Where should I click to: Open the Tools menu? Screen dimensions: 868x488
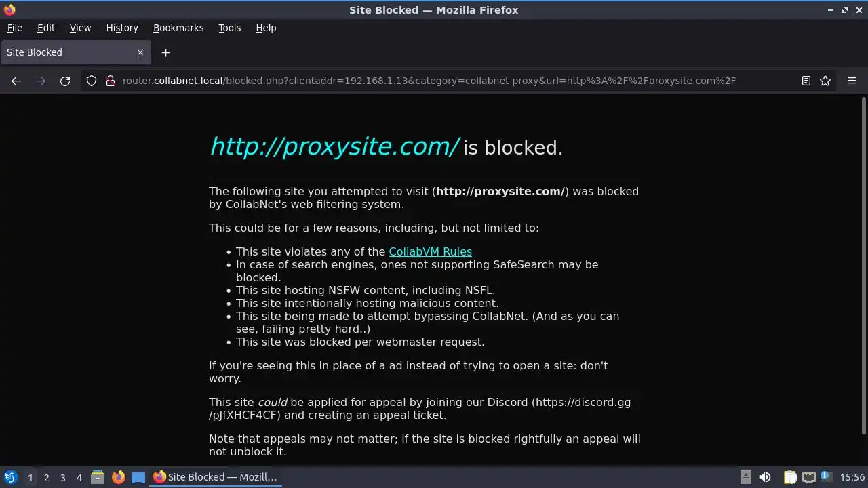point(229,28)
